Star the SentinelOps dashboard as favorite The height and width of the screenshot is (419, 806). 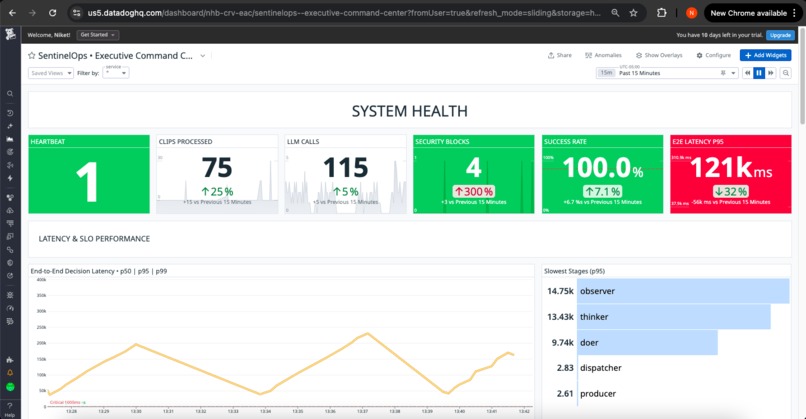tap(32, 56)
